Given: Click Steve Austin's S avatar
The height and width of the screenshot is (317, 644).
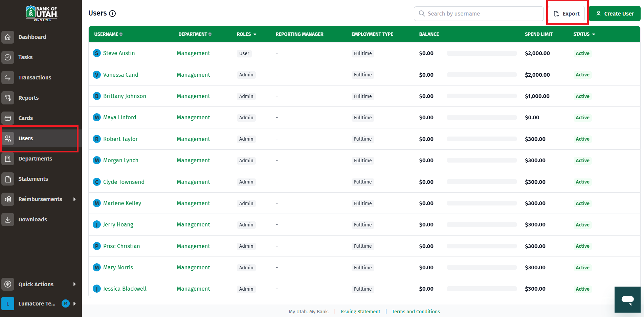Looking at the screenshot, I should coord(97,53).
